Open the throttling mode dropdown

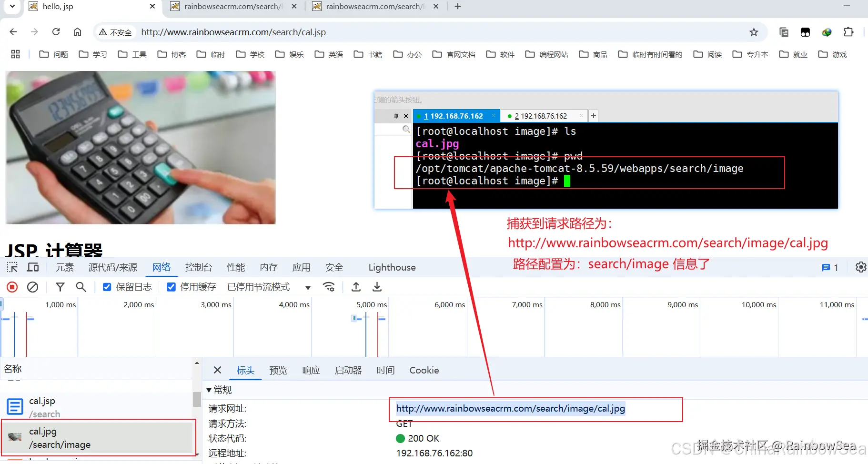(x=269, y=287)
